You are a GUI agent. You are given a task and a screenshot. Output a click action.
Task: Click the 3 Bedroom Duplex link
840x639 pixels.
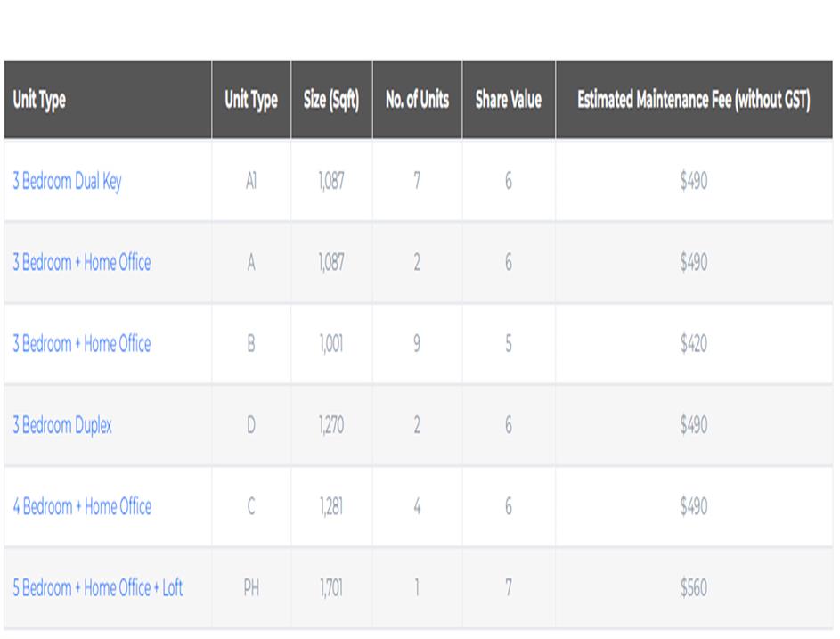[62, 425]
